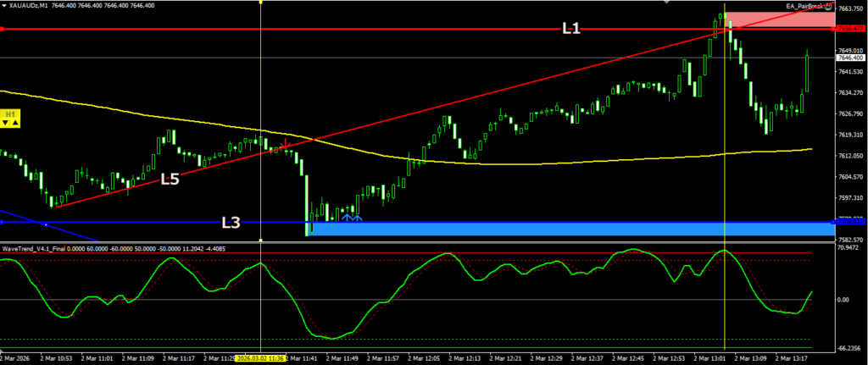
Task: Select the L5 trendline text label
Action: pyautogui.click(x=170, y=179)
